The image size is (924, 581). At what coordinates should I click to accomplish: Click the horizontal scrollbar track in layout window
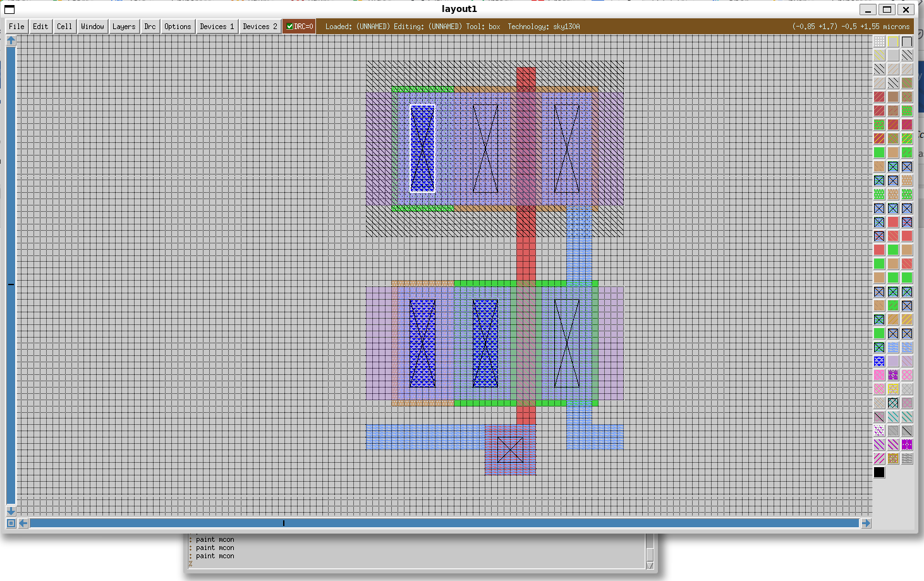click(444, 523)
